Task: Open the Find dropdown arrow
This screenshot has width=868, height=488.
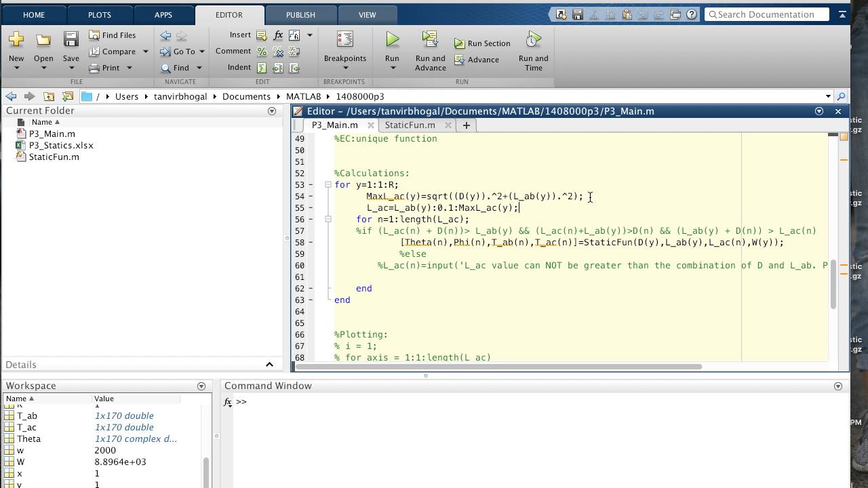Action: tap(199, 68)
